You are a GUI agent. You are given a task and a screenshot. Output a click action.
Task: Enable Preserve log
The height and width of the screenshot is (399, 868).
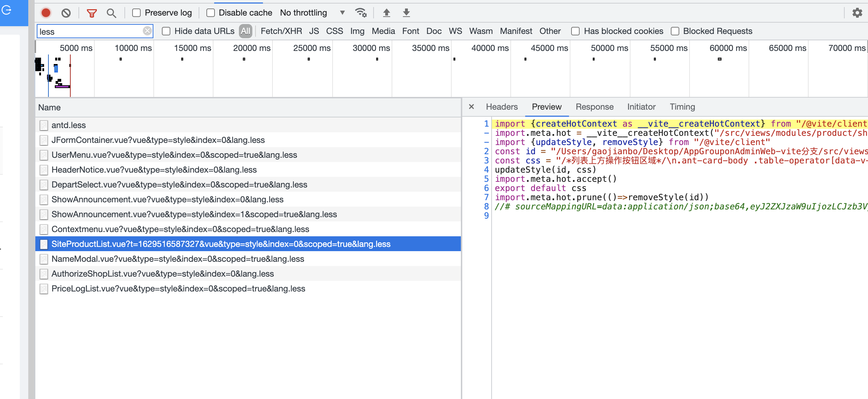136,12
